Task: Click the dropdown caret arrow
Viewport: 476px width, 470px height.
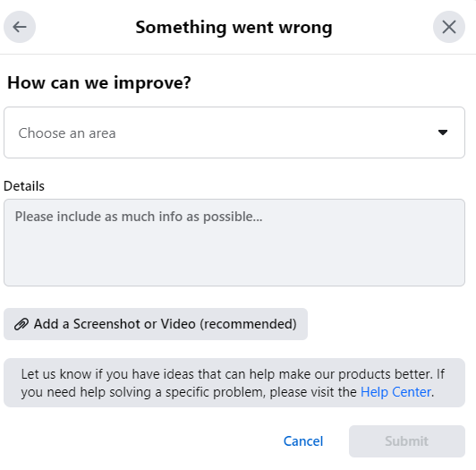Action: [443, 132]
